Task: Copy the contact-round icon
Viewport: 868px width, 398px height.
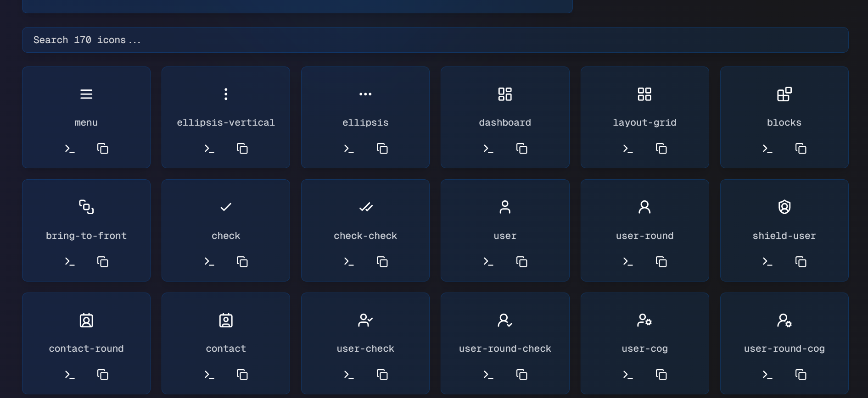Action: [x=103, y=375]
